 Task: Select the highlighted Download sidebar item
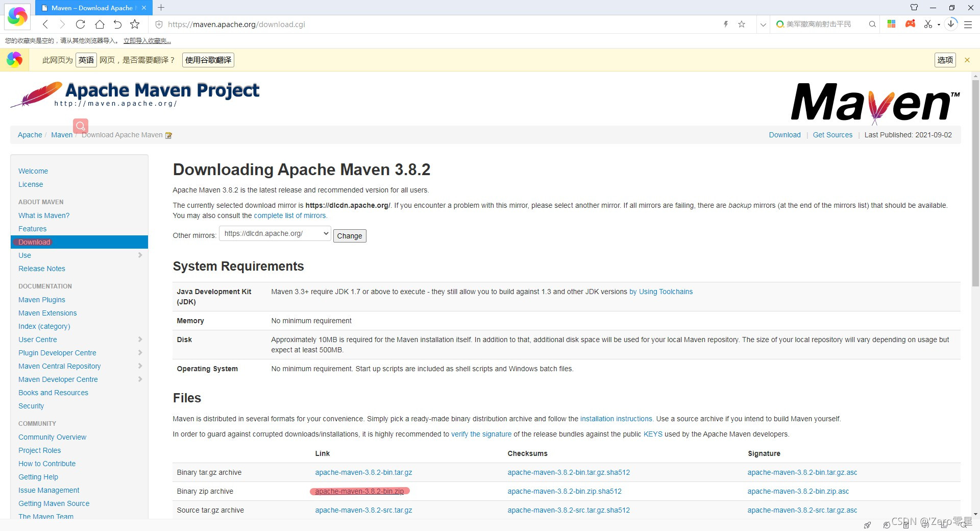(x=79, y=242)
